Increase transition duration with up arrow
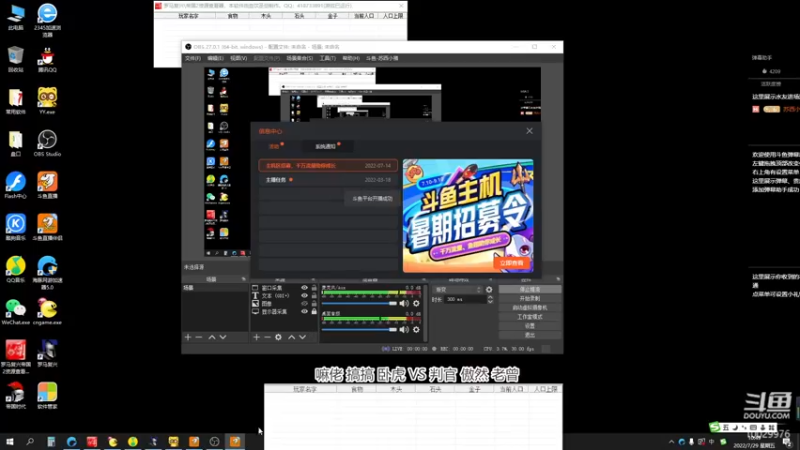 pos(490,297)
